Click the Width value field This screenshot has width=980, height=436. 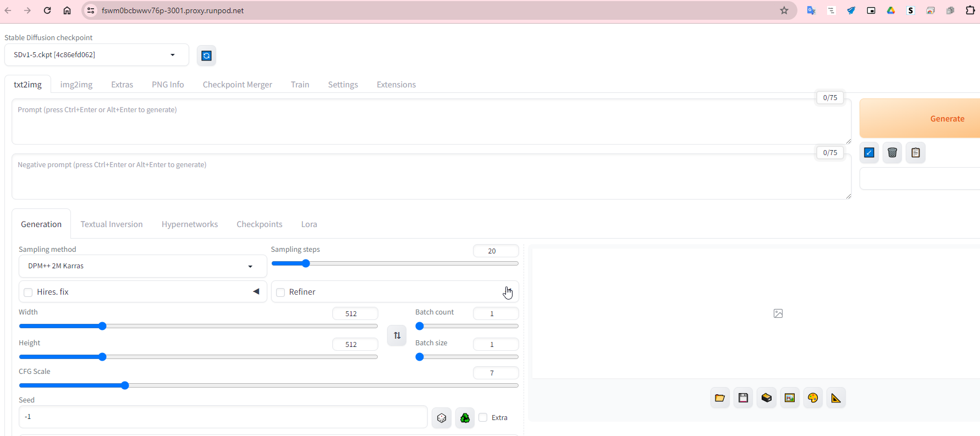click(355, 314)
